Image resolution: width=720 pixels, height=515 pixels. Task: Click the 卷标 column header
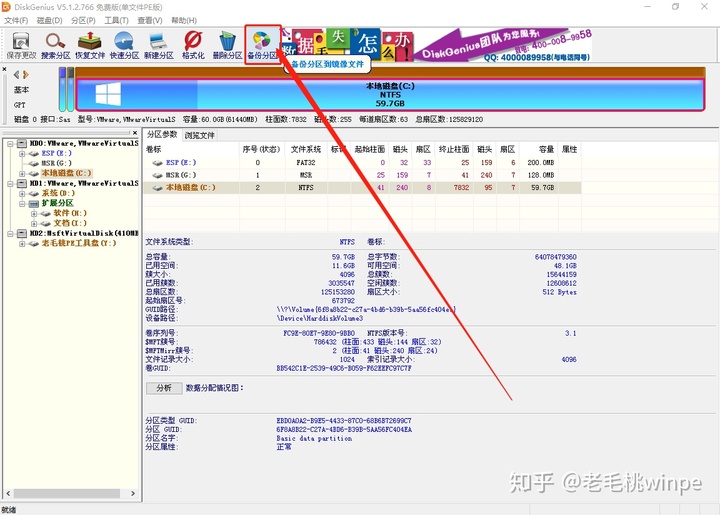191,149
